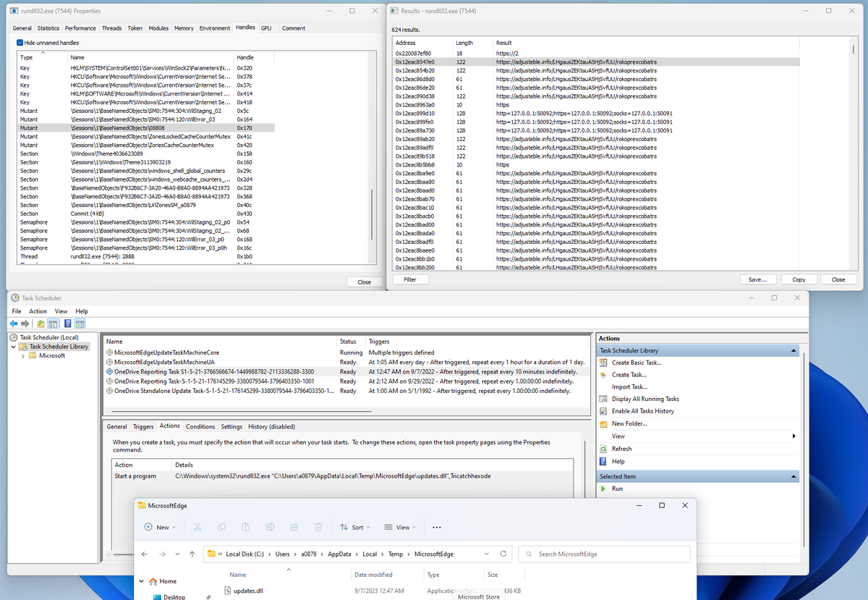Click the Copy icon in File Explorer toolbar
Viewport: 868px width, 600px height.
coord(221,527)
